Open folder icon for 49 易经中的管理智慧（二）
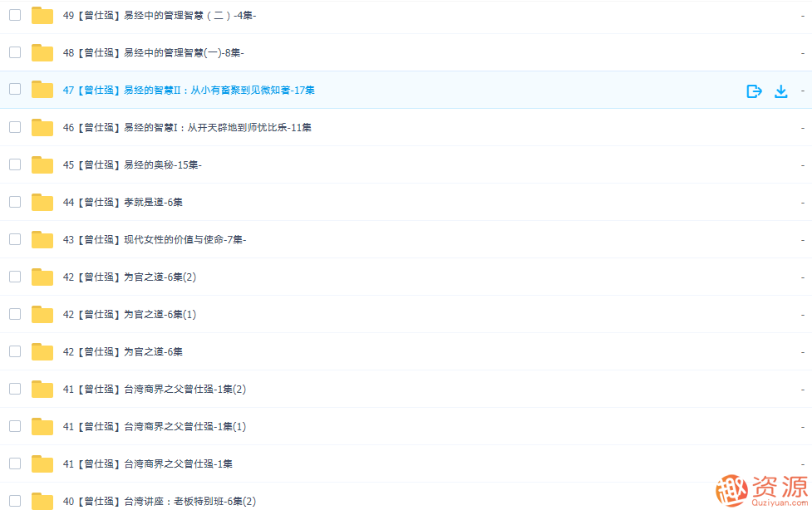The height and width of the screenshot is (510, 812). coord(42,15)
